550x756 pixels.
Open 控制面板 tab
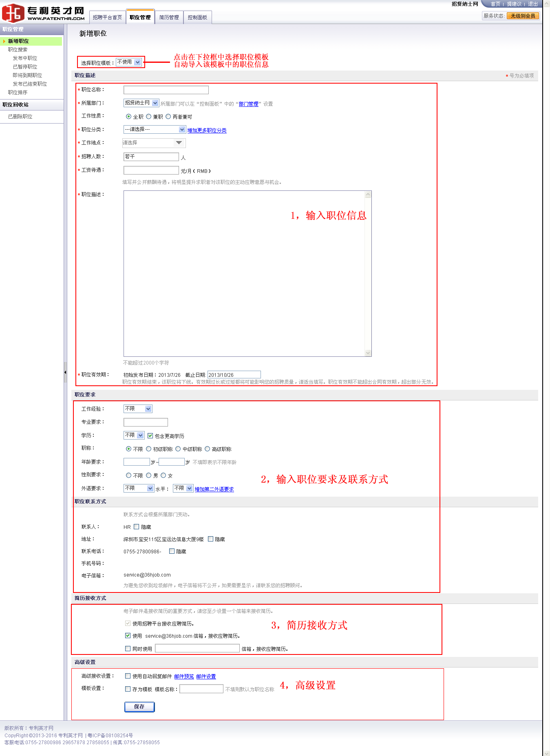click(197, 18)
